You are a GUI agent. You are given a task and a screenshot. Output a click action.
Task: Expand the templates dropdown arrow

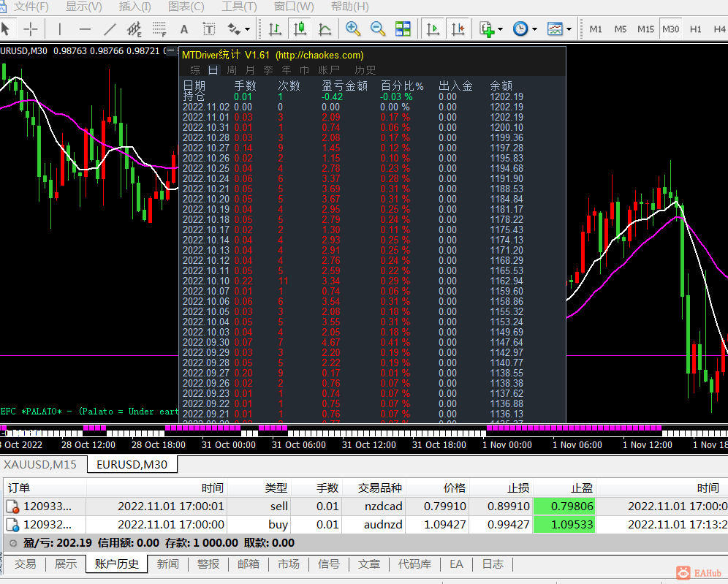click(569, 29)
